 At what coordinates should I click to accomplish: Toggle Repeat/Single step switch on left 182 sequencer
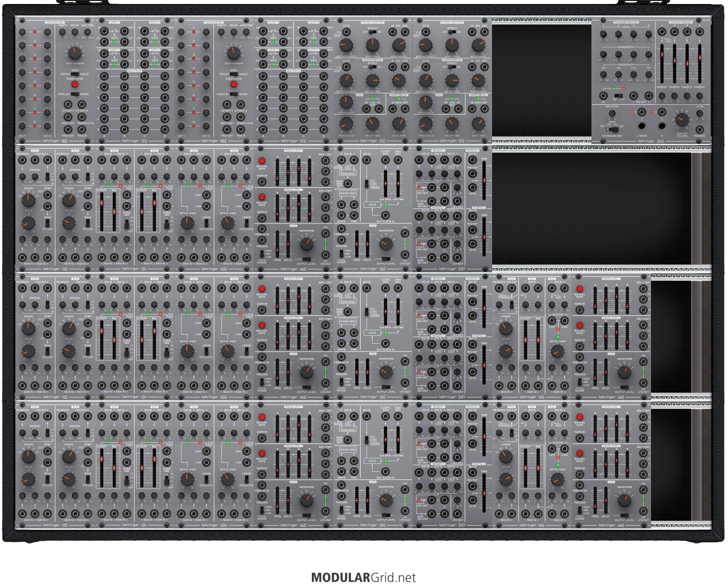[x=74, y=74]
